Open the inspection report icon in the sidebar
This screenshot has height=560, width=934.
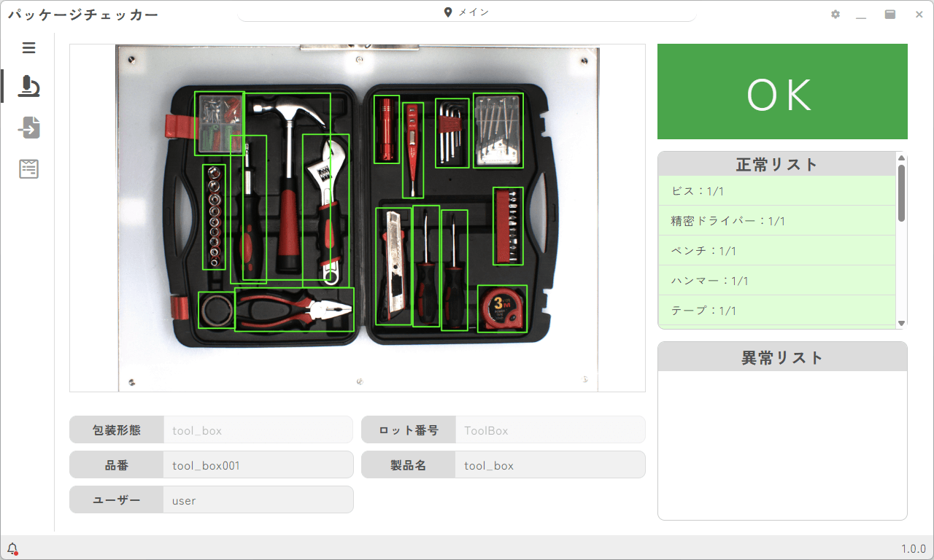tap(28, 168)
